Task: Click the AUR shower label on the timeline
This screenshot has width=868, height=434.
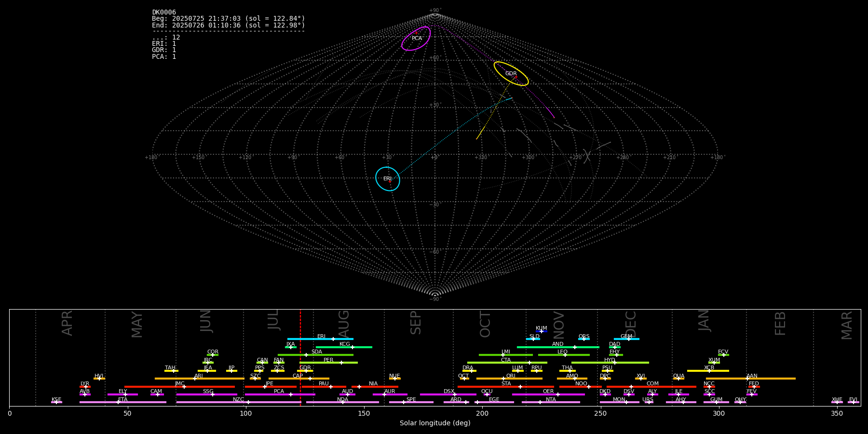Action: tap(390, 392)
